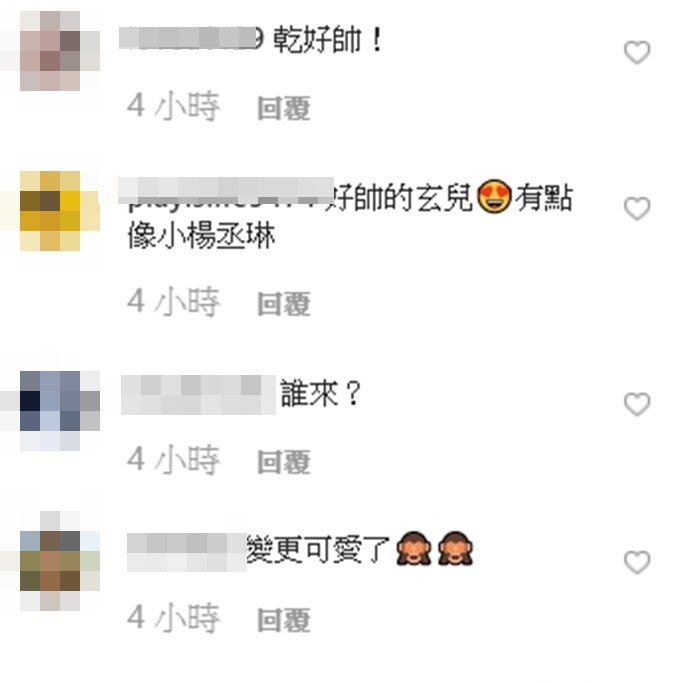The image size is (700, 684).
Task: View the blue avatar of the 誰來？ commenter
Action: coord(50,411)
